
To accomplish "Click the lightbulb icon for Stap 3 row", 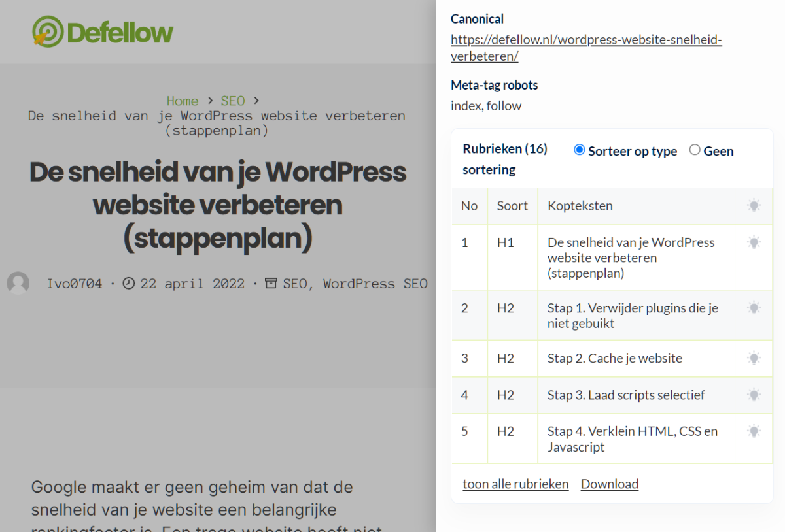I will click(754, 395).
